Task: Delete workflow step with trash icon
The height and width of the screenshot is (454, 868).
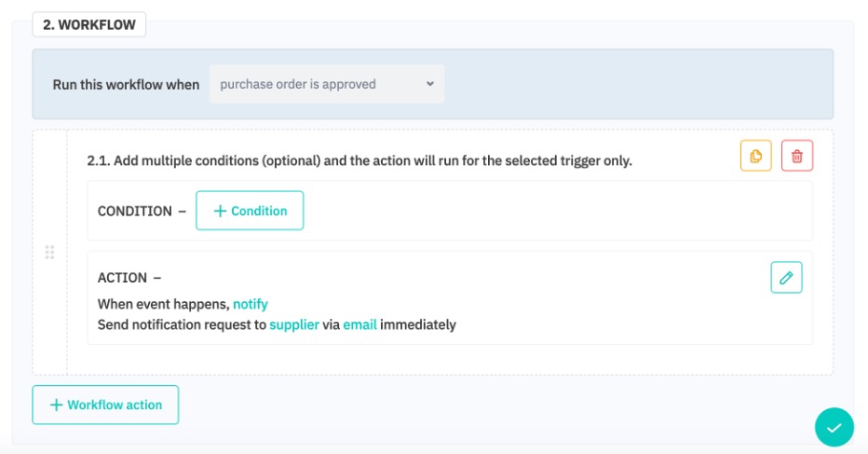Action: pyautogui.click(x=796, y=156)
